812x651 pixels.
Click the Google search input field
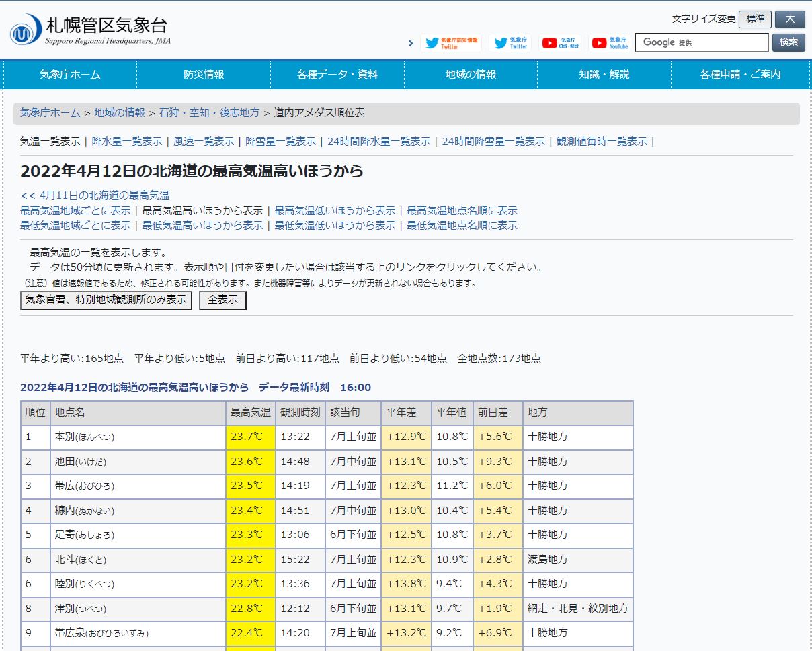(x=701, y=42)
